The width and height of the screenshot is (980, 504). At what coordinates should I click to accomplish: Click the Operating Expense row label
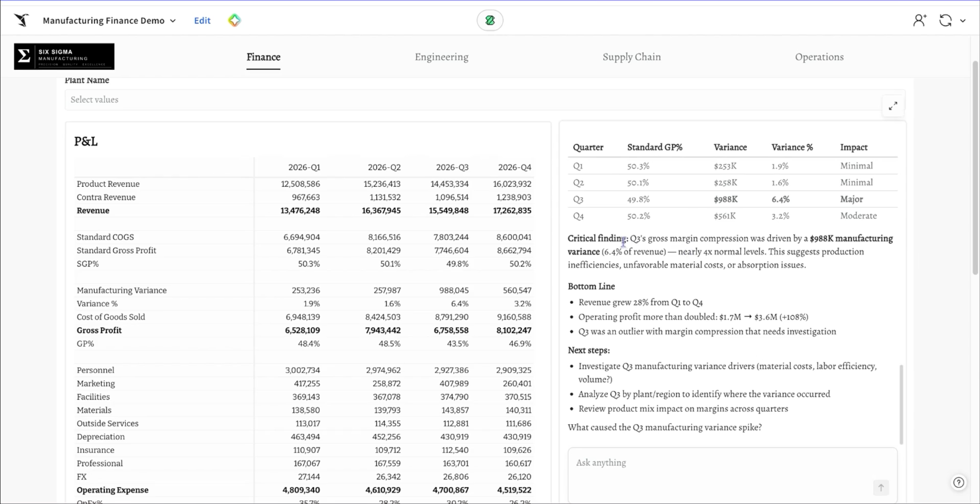[x=112, y=490]
